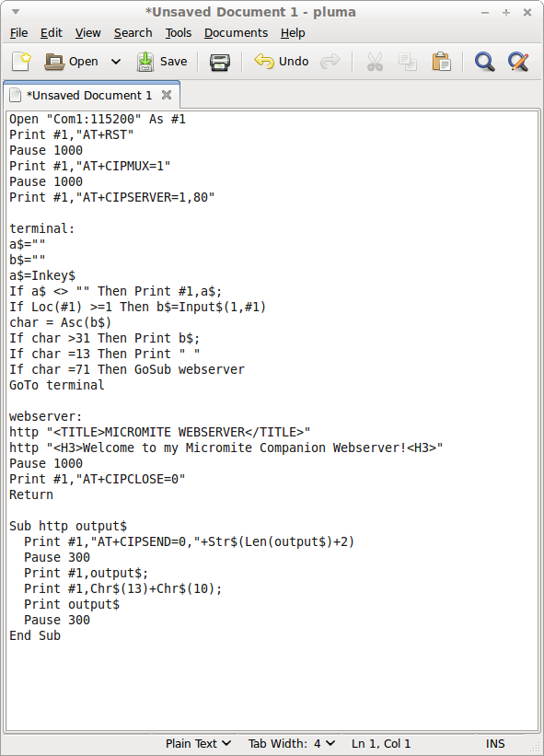Create a new document

[19, 62]
